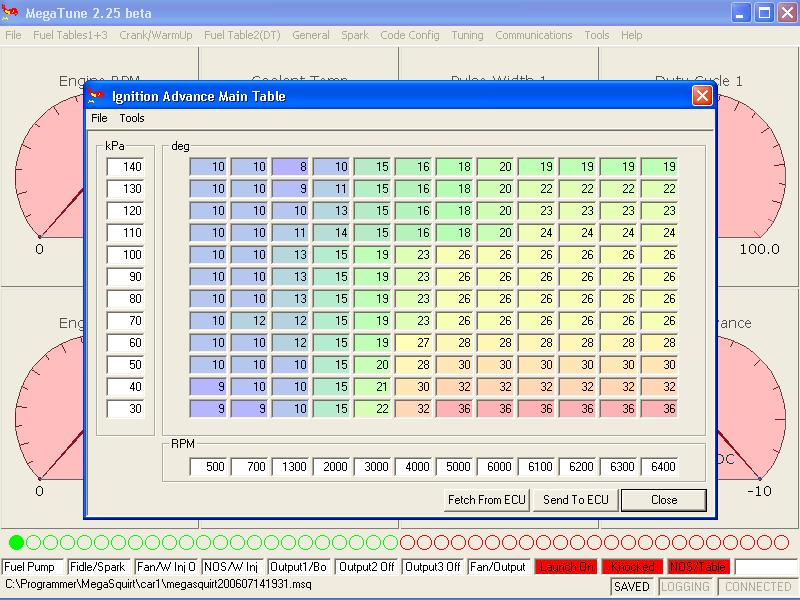The image size is (800, 600).
Task: Click the Fan/W Inj 0 status indicator
Action: pos(166,567)
